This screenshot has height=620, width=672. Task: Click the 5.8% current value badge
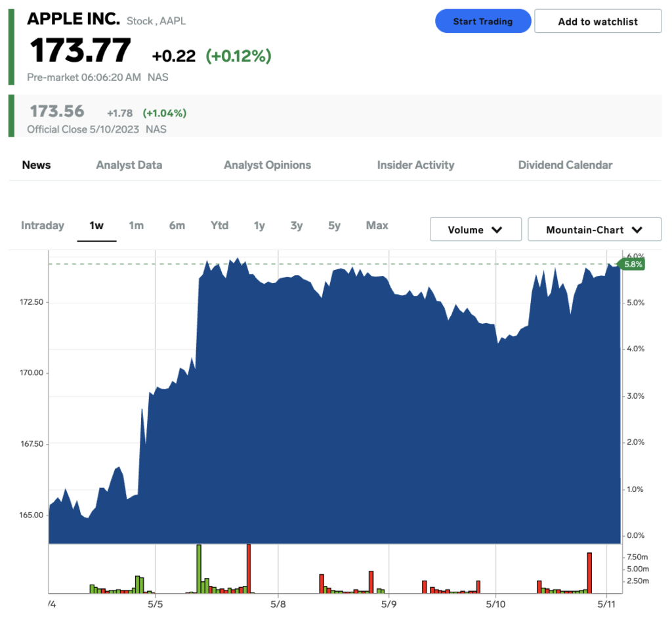tap(632, 264)
